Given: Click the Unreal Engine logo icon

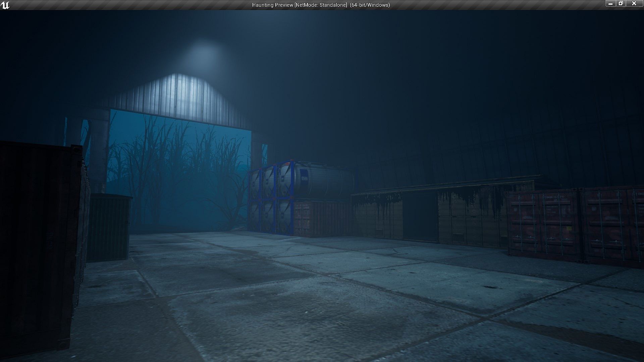Looking at the screenshot, I should pos(5,5).
